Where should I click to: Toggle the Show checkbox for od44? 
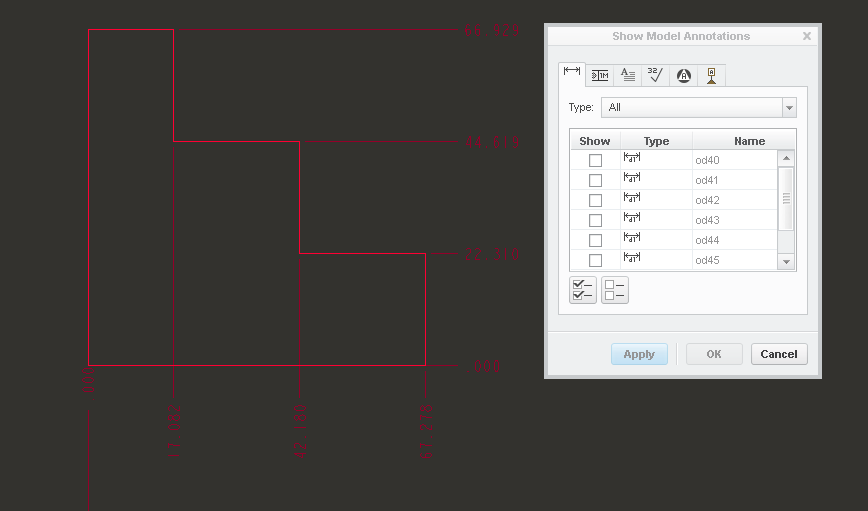pyautogui.click(x=595, y=240)
